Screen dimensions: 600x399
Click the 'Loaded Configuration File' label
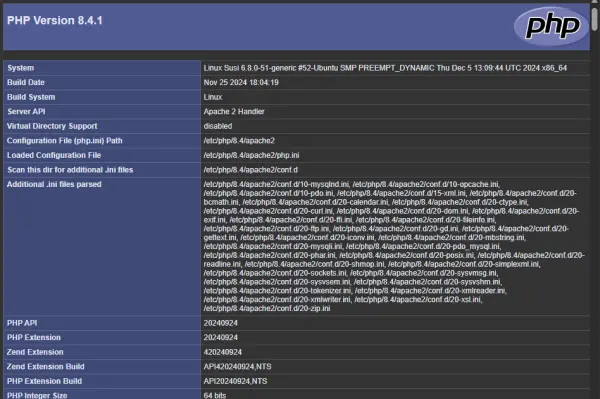coord(54,155)
